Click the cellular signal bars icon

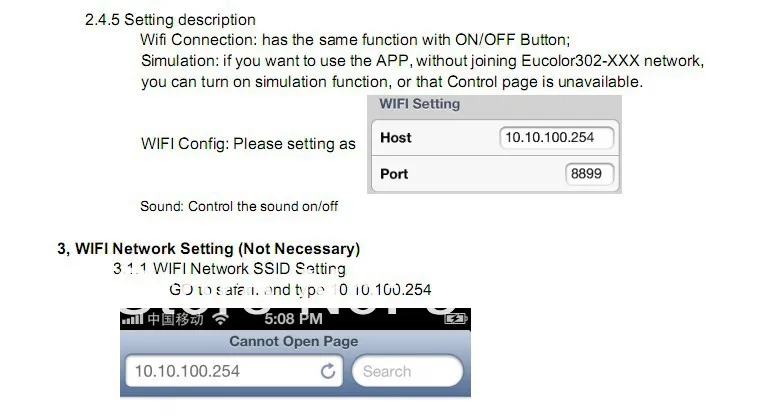[x=132, y=319]
